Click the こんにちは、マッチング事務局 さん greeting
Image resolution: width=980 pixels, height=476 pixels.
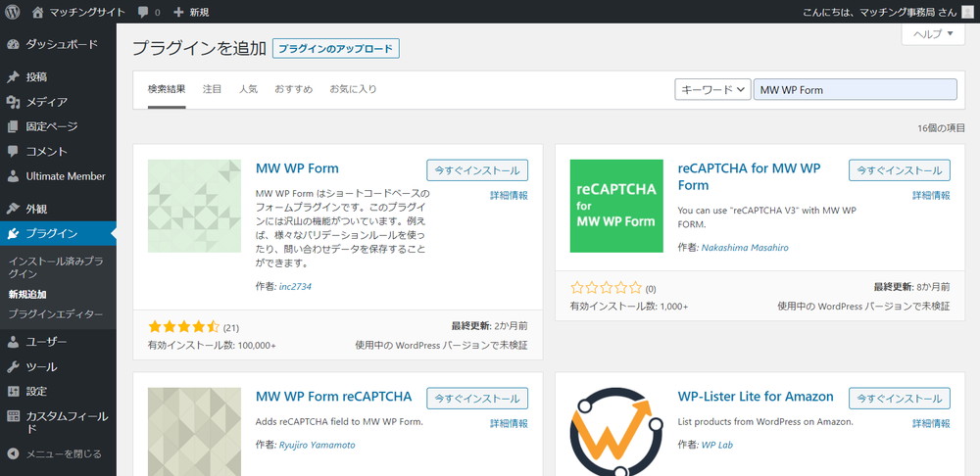(879, 12)
